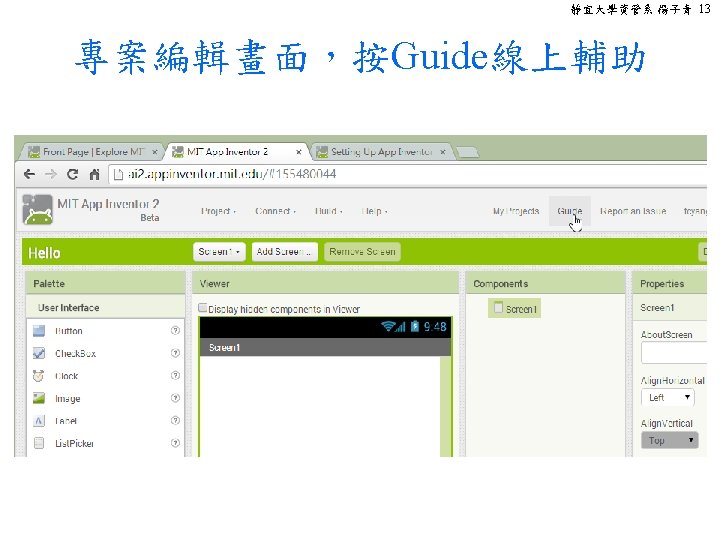Image resolution: width=720 pixels, height=540 pixels.
Task: Click the Screen1 icon in Components tree
Action: coord(498,308)
